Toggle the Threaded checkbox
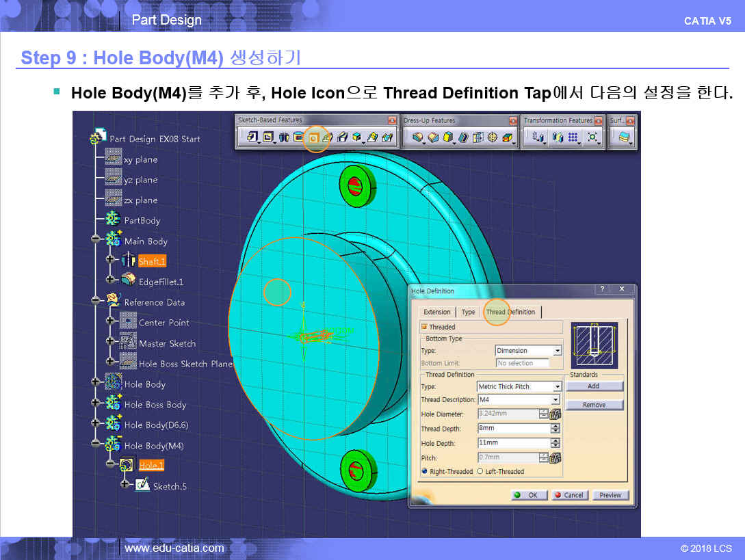The image size is (745, 560). [x=424, y=327]
